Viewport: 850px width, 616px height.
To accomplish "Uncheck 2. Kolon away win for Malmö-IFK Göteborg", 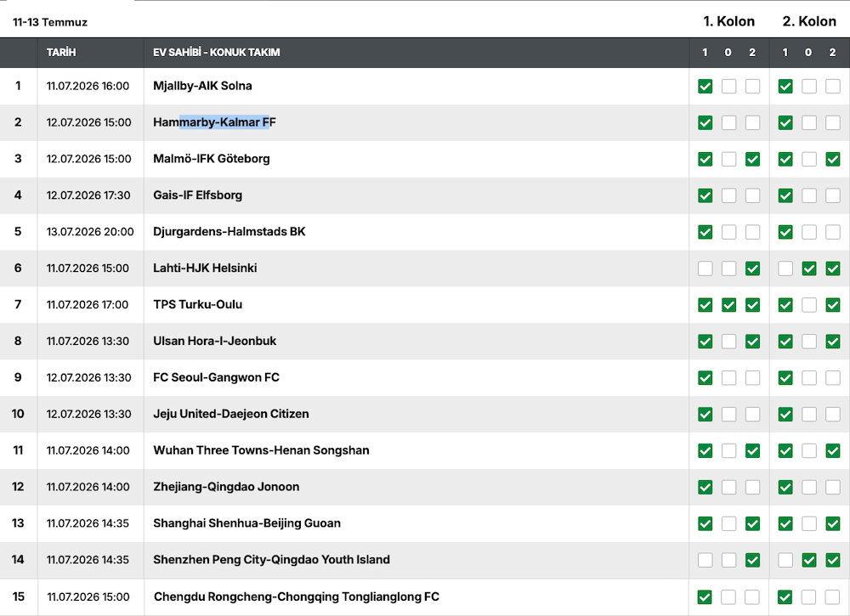I will (x=833, y=159).
